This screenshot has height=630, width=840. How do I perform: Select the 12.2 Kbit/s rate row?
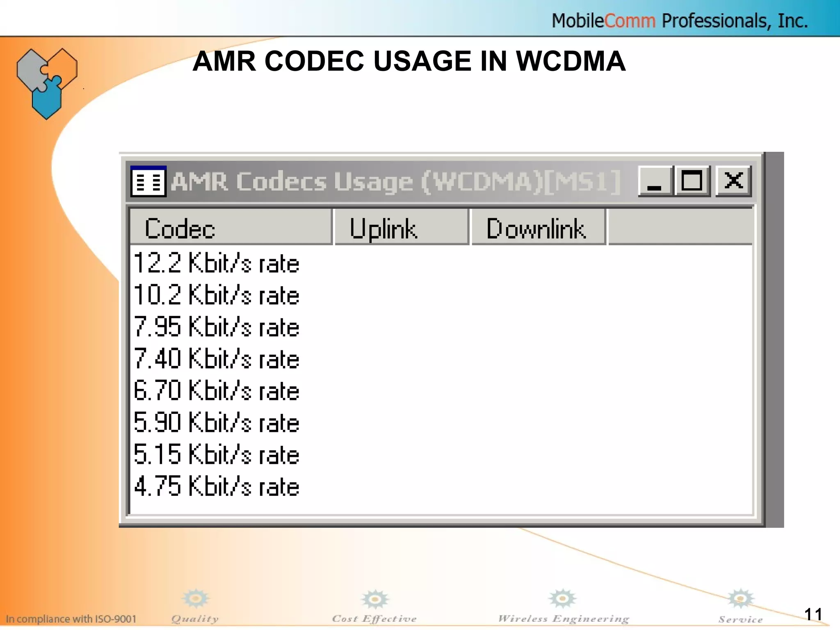[441, 263]
